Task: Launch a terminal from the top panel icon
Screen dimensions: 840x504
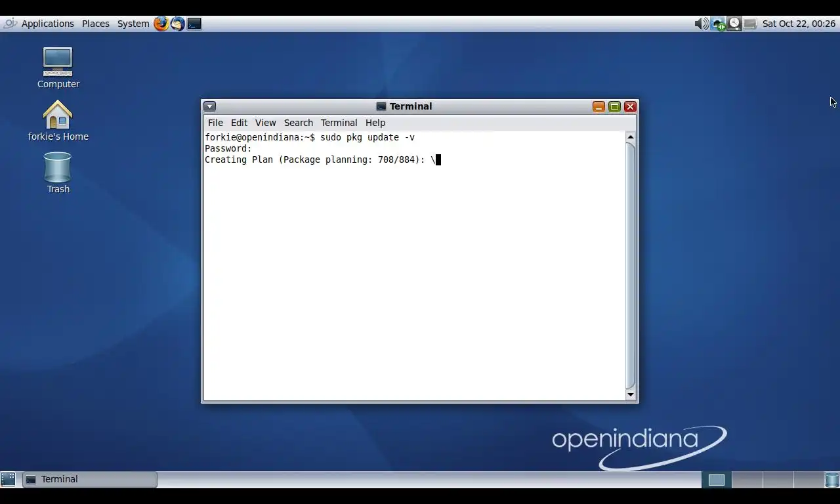Action: [194, 24]
